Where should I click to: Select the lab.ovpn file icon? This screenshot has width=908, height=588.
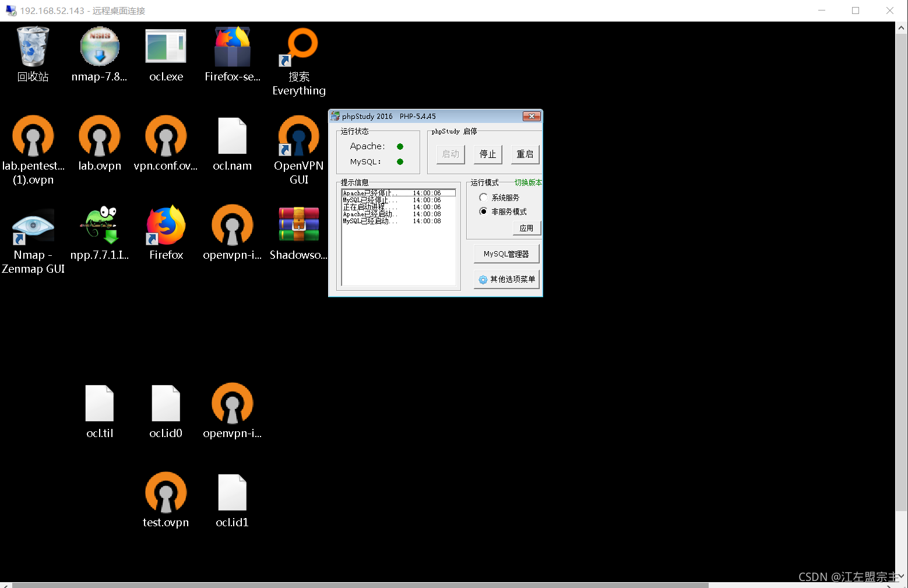[x=100, y=143]
